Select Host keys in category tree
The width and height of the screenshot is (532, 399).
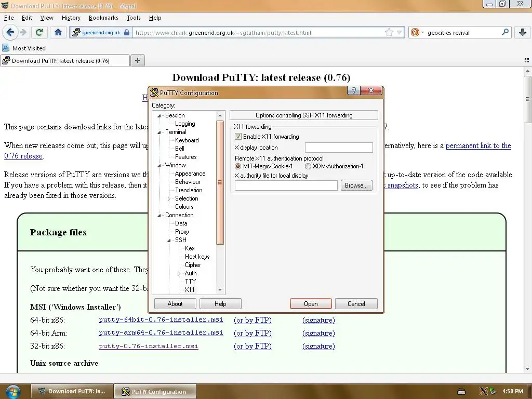197,257
